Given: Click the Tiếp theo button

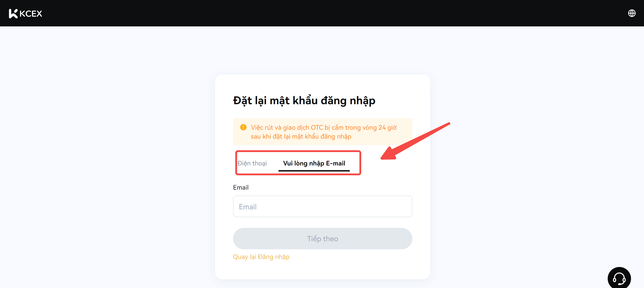Looking at the screenshot, I should 322,239.
